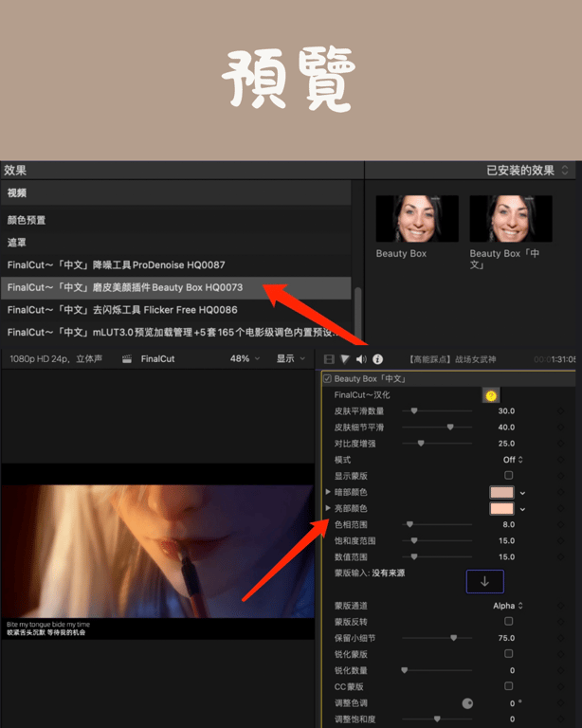The height and width of the screenshot is (728, 582).
Task: Click the 保留小细节 value 75.0
Action: tap(506, 638)
